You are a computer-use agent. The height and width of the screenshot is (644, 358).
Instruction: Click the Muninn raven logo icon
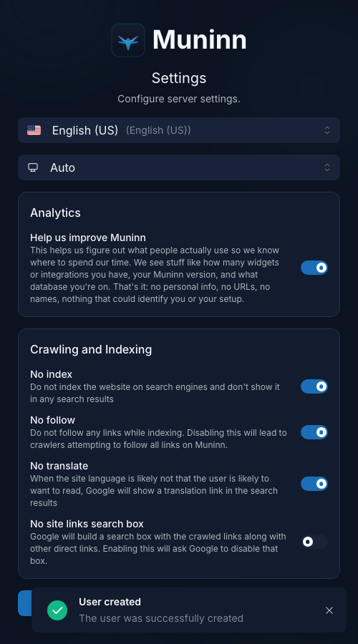coord(128,40)
